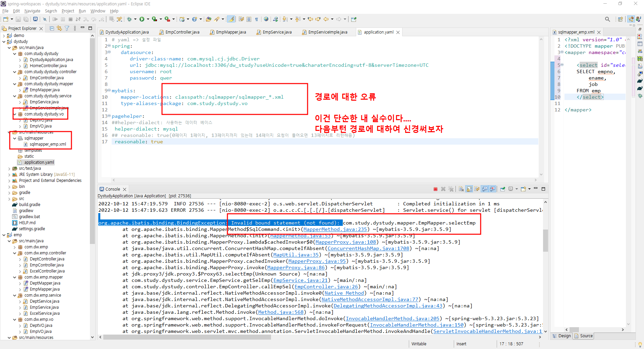644x349 pixels.
Task: Open EmpService.java:21 stack trace link
Action: (301, 280)
